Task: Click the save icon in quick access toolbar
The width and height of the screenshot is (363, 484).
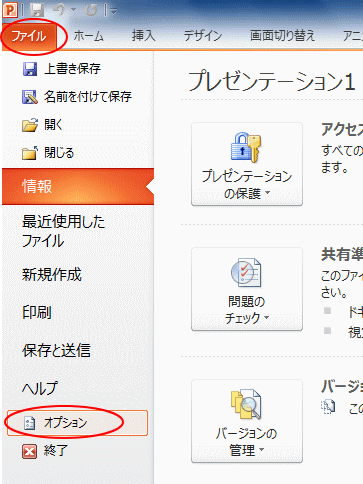Action: (37, 10)
